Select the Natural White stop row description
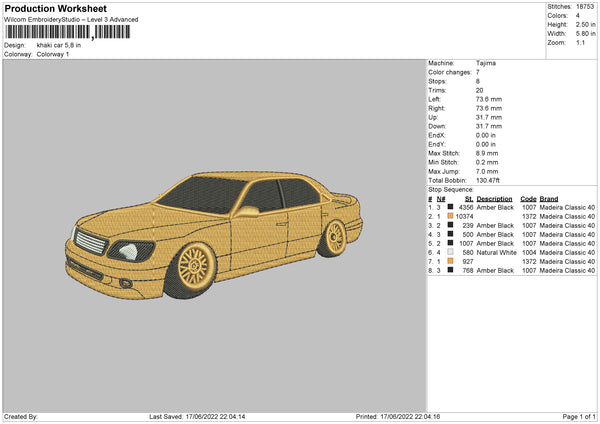Screen dimensions: 600x424 pos(496,252)
